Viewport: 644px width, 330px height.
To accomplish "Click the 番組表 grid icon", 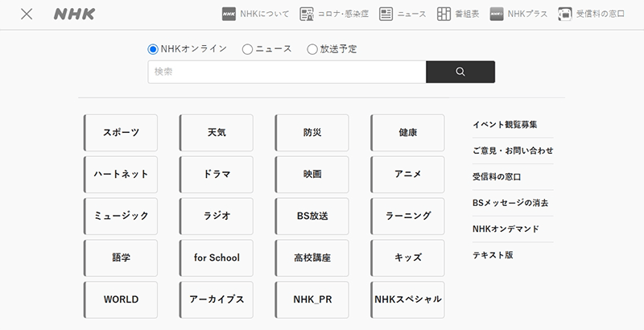I will (x=444, y=14).
